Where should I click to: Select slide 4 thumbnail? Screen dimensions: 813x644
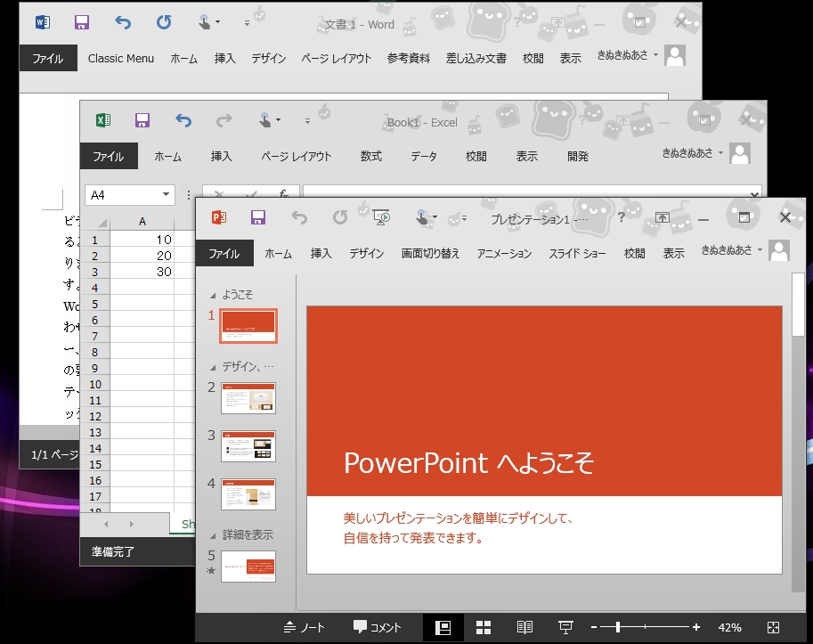[248, 494]
